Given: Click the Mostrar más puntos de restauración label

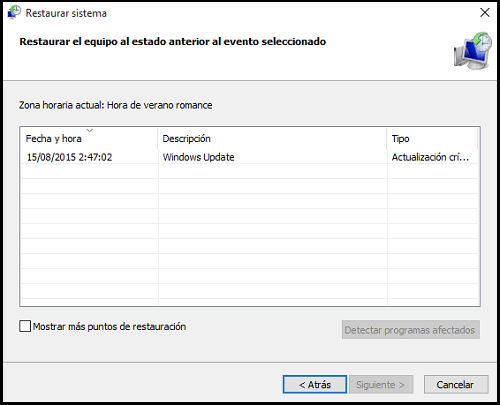Looking at the screenshot, I should point(109,326).
